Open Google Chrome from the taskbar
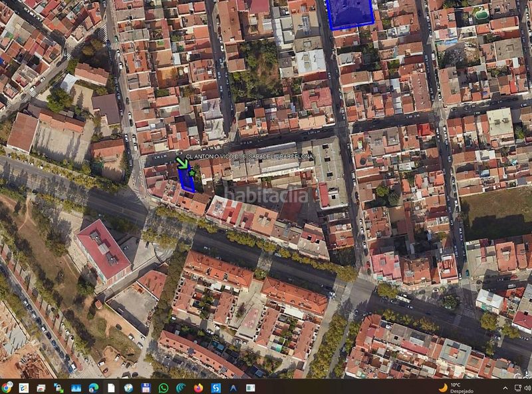Screen dimensions: 532x394 coord(6,387)
